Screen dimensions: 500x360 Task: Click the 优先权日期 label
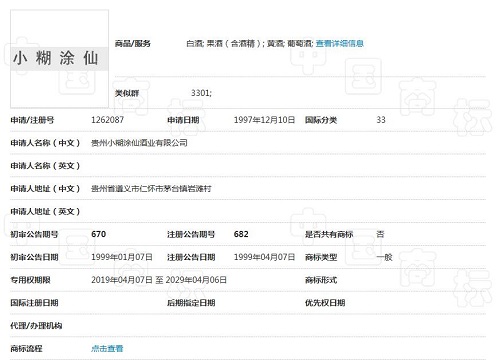[325, 303]
